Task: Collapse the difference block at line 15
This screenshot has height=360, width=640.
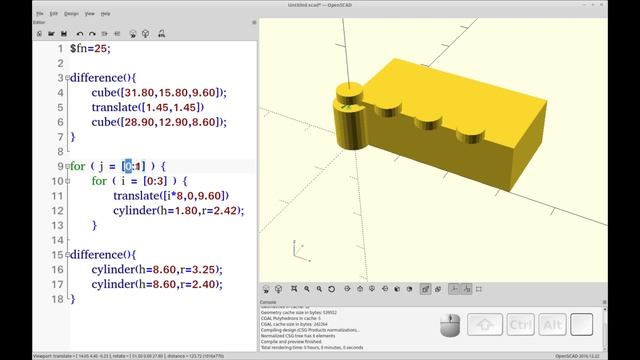Action: (67, 255)
